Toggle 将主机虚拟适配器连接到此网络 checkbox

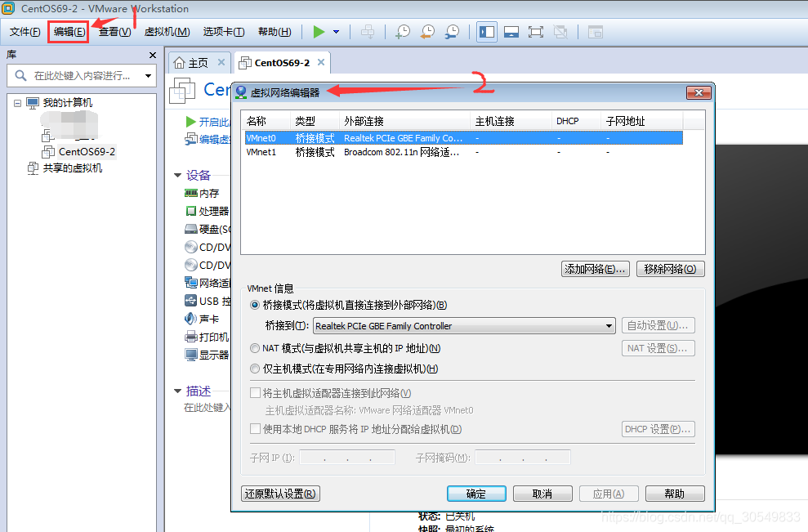click(x=255, y=393)
